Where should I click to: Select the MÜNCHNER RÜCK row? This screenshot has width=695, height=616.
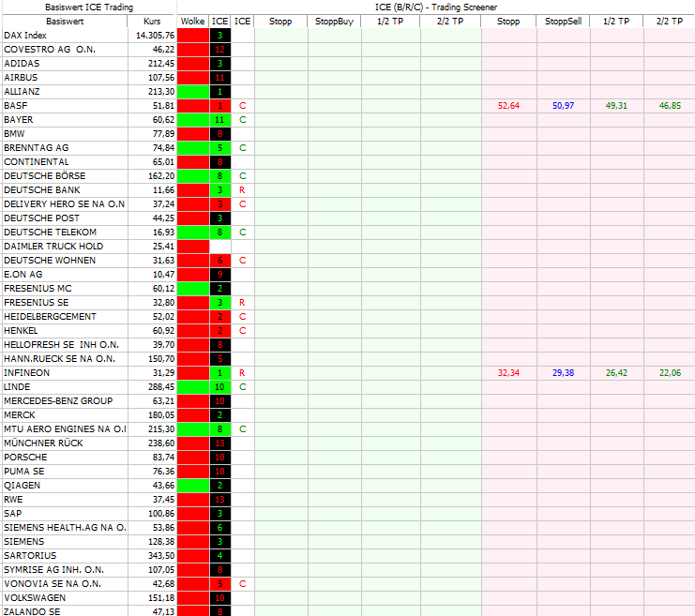point(43,443)
